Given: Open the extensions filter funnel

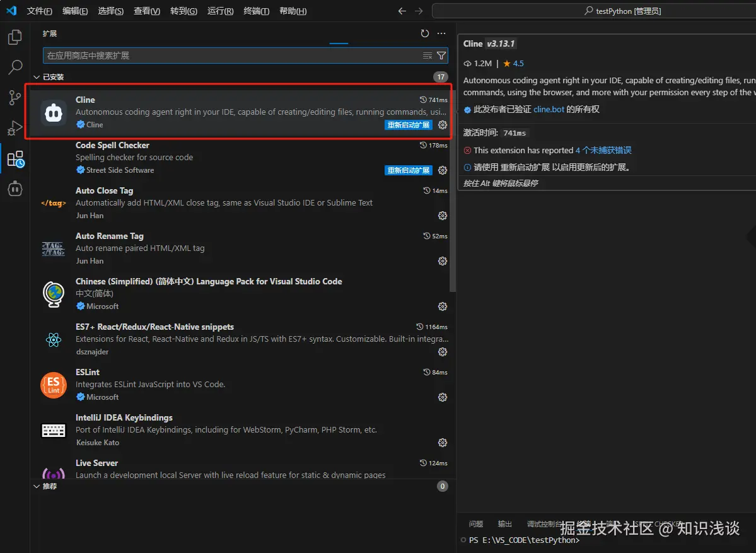Looking at the screenshot, I should click(x=441, y=55).
